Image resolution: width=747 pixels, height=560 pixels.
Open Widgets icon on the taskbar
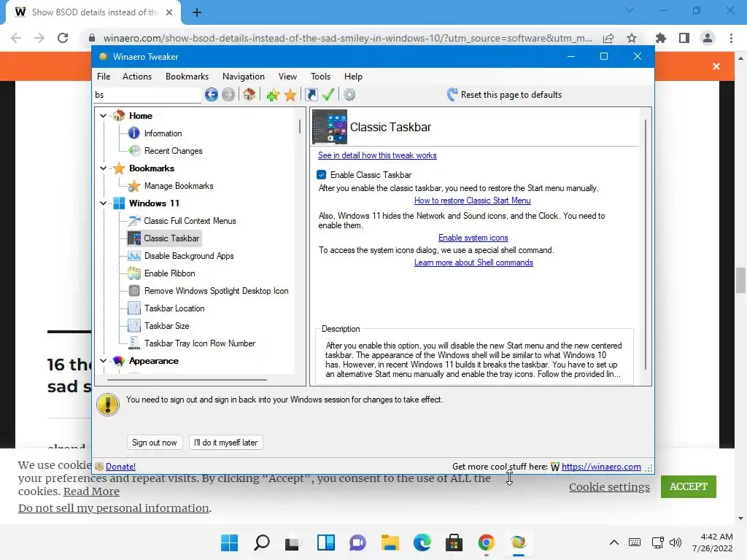coord(326,542)
